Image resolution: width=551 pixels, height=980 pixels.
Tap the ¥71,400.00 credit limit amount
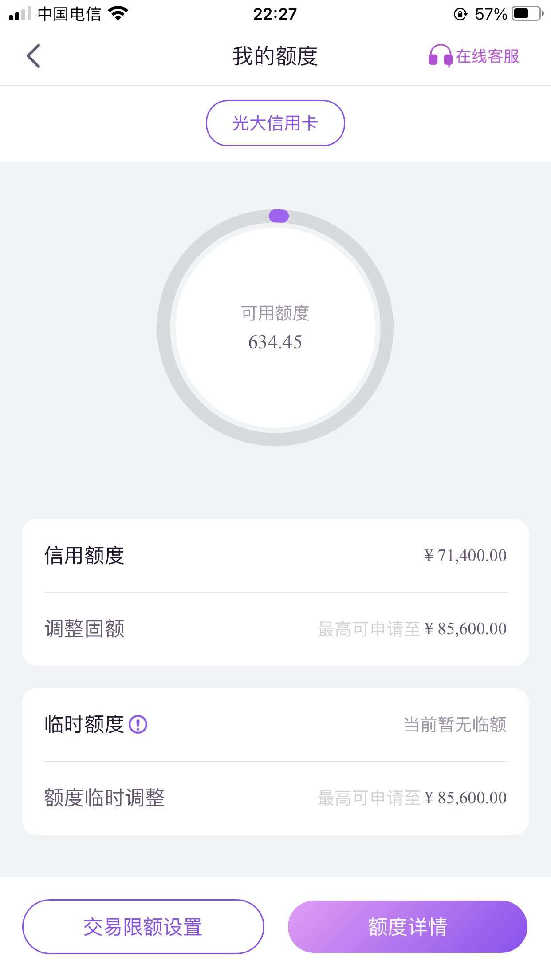tap(465, 556)
